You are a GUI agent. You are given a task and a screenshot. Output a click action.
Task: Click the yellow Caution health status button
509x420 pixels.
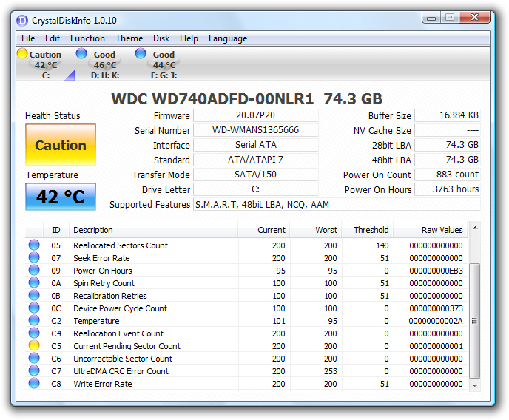[61, 146]
